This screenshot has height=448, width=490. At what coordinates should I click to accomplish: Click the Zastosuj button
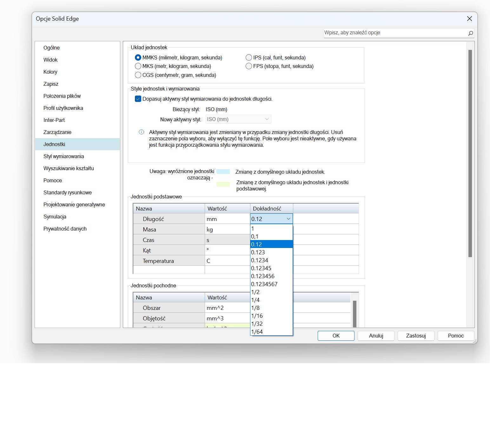click(416, 336)
